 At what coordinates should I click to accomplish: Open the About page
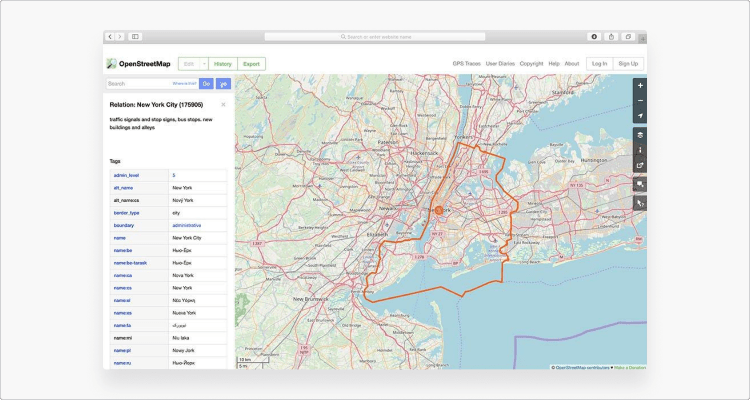[572, 64]
